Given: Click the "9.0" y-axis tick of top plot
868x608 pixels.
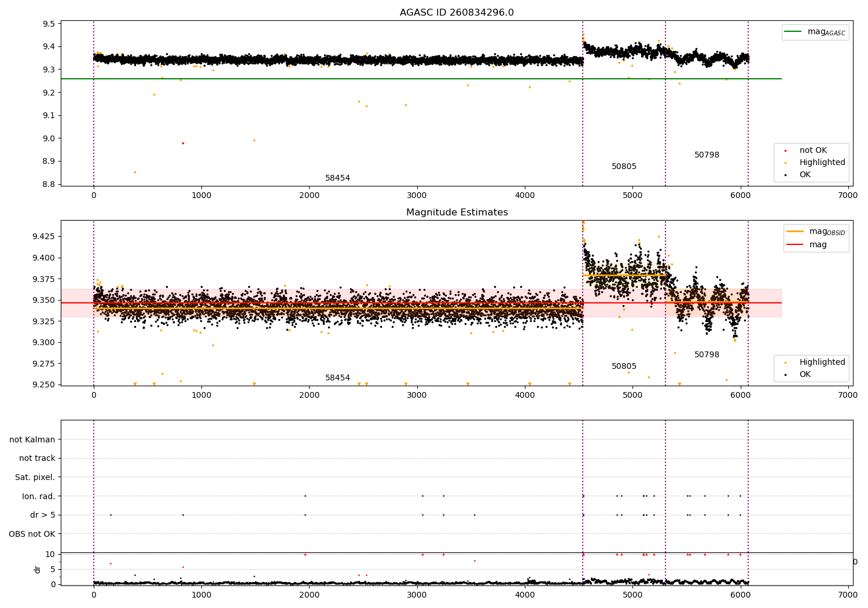Looking at the screenshot, I should click(x=49, y=138).
